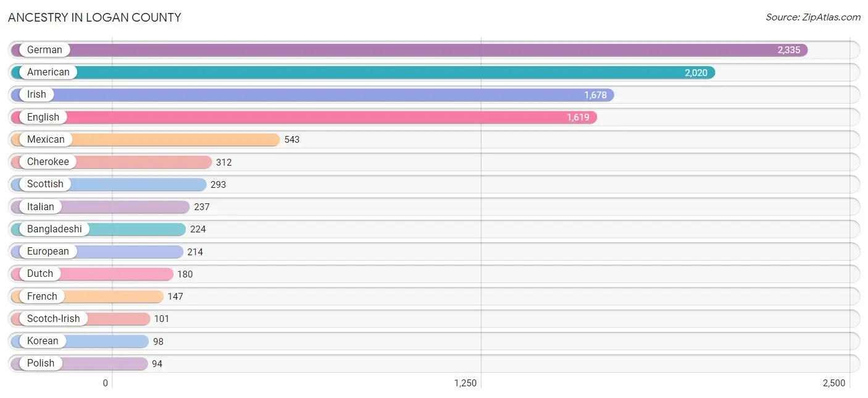
Task: Select the European label pill
Action: (48, 252)
